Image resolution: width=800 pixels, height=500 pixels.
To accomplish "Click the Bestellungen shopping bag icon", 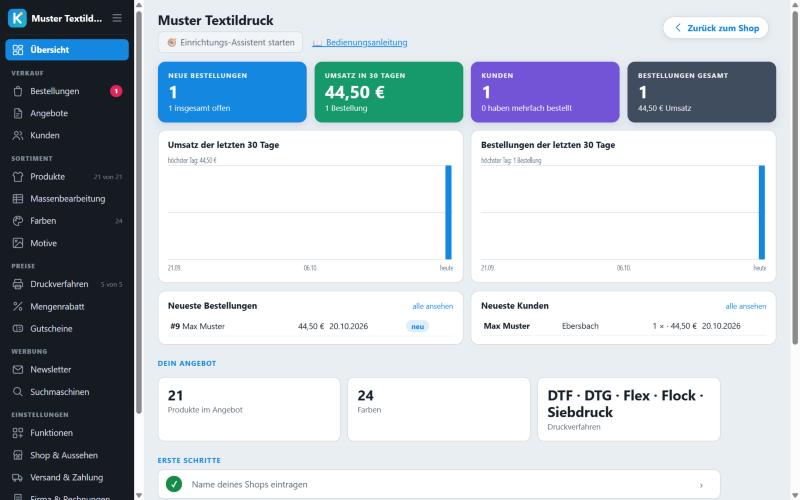I will tap(18, 91).
